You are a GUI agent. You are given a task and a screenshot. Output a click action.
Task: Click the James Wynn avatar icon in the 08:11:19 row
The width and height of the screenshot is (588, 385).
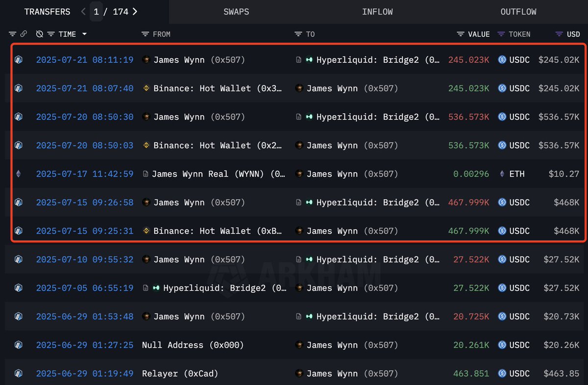146,60
